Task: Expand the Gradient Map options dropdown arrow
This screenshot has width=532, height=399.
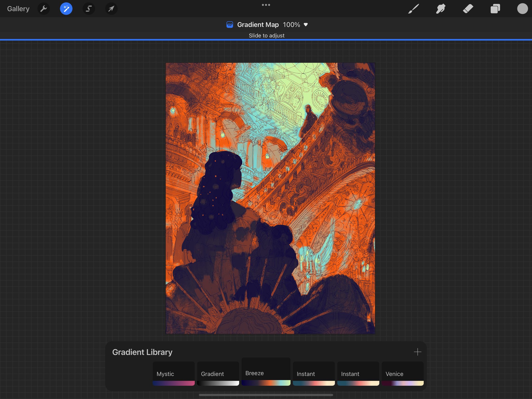Action: (x=306, y=25)
